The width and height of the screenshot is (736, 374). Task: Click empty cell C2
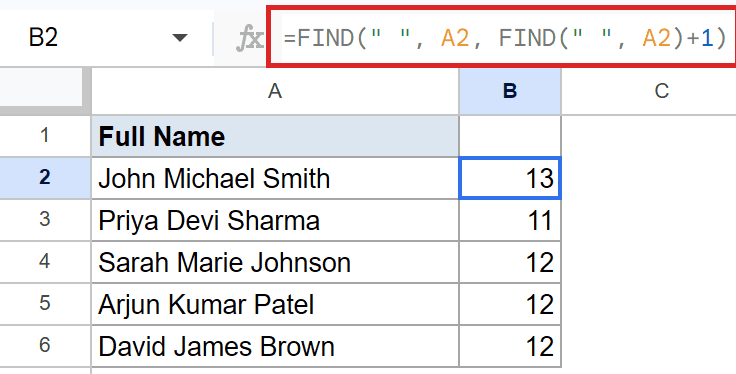click(649, 178)
